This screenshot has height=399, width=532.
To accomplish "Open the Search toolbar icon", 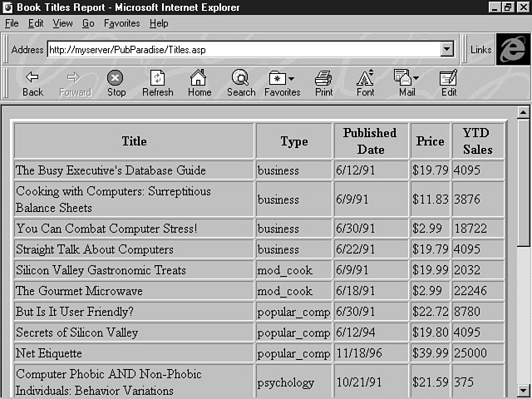I will point(241,82).
